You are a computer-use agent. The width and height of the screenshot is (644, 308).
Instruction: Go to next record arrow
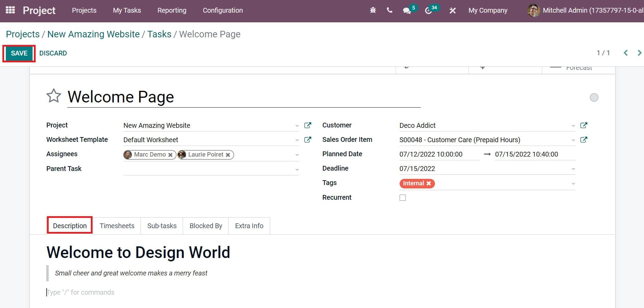click(639, 53)
